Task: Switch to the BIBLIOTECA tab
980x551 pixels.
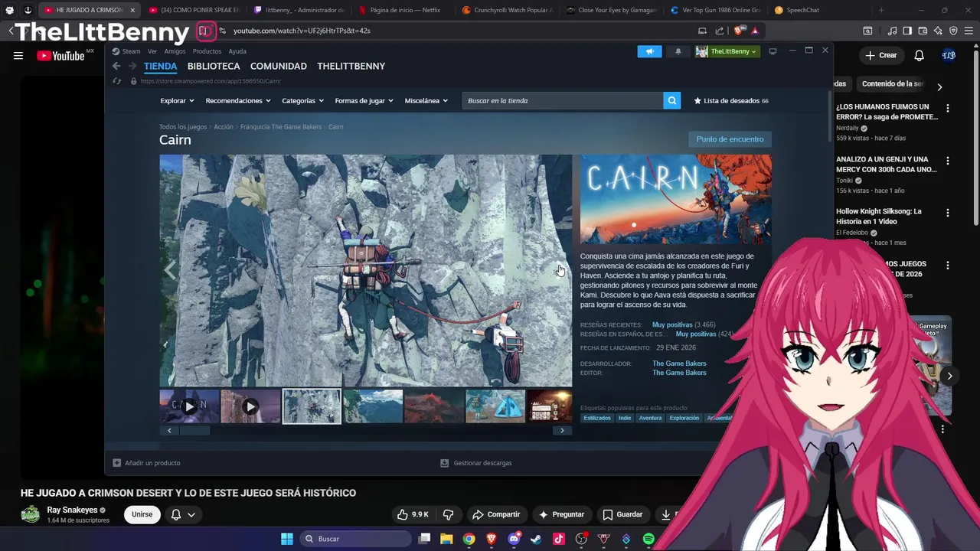Action: pyautogui.click(x=214, y=66)
